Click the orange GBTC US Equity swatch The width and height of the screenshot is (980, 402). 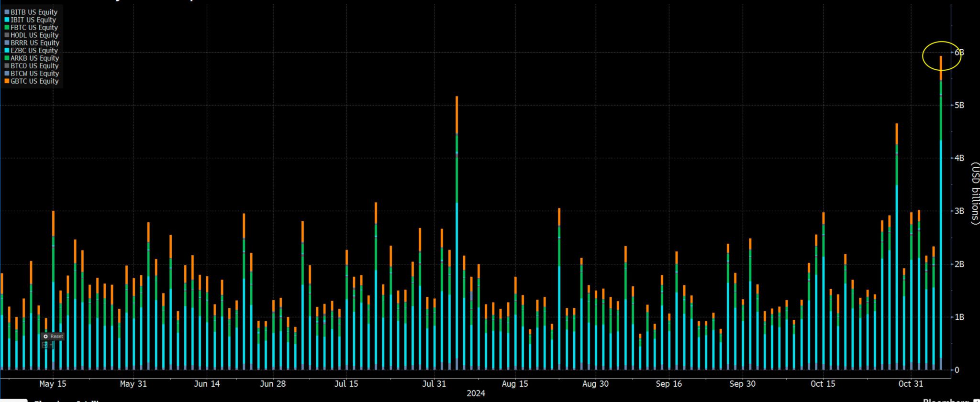click(x=7, y=81)
